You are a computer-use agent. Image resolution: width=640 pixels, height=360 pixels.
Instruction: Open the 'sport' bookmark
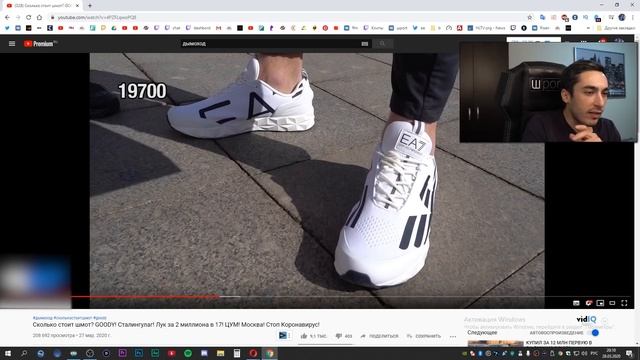398,28
